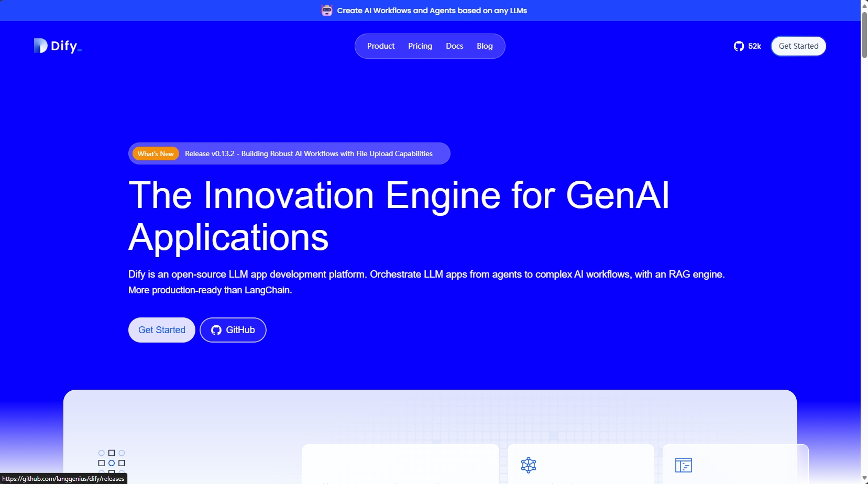Image resolution: width=868 pixels, height=484 pixels.
Task: Click the orange What's New badge
Action: pos(156,153)
